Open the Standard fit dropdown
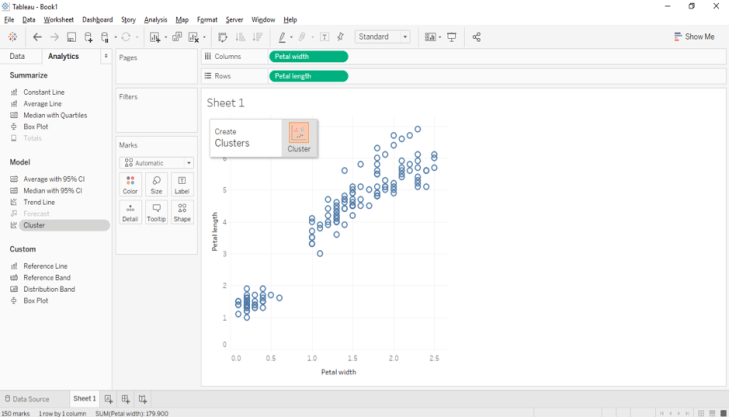This screenshot has height=417, width=729. pyautogui.click(x=383, y=37)
